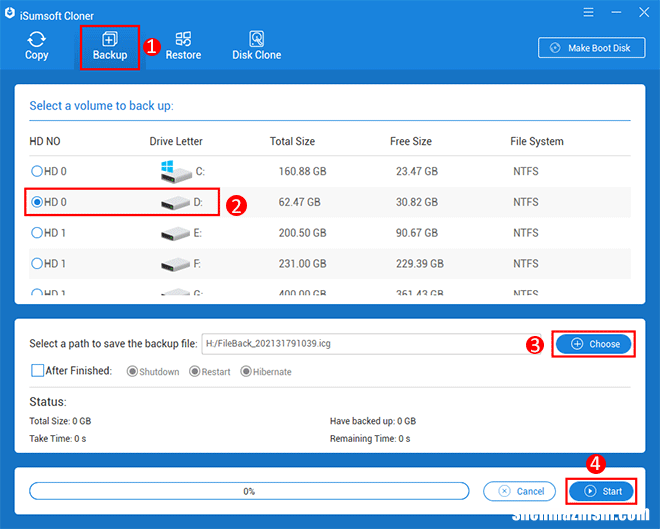This screenshot has width=660, height=529.
Task: Click the File System column header
Action: [537, 141]
